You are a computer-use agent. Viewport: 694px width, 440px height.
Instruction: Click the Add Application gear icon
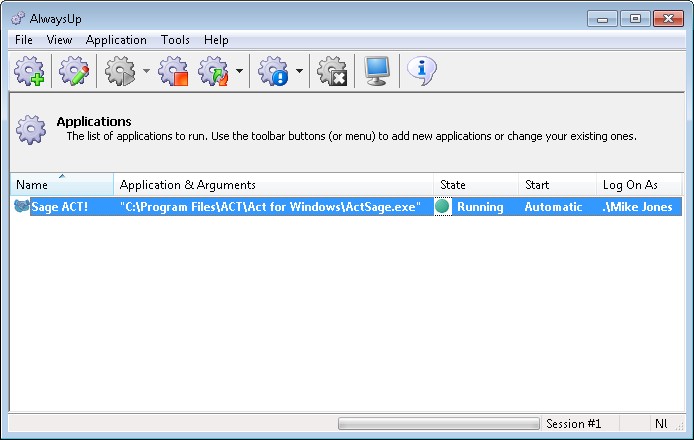29,71
